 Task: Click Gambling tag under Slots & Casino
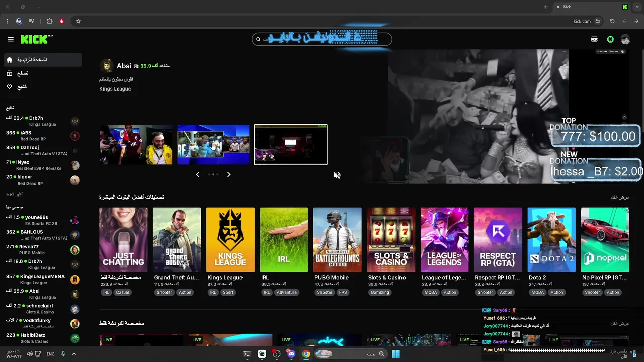(380, 292)
